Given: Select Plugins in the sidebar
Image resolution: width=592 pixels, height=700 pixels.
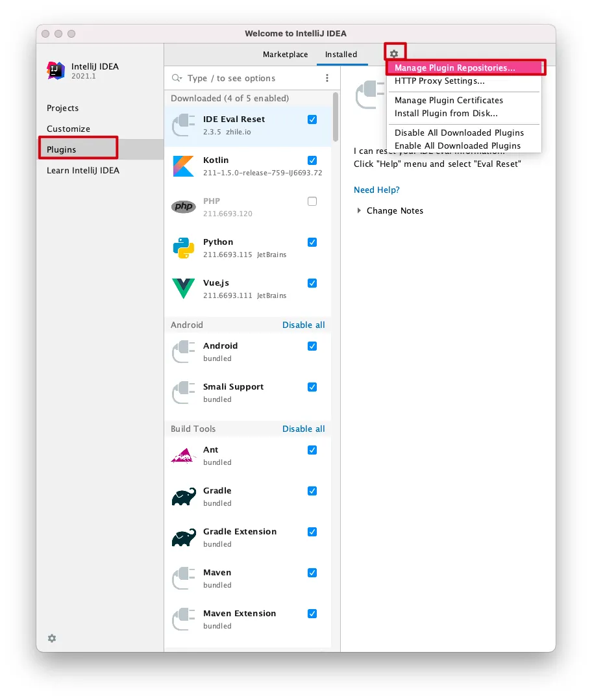Looking at the screenshot, I should click(x=100, y=149).
